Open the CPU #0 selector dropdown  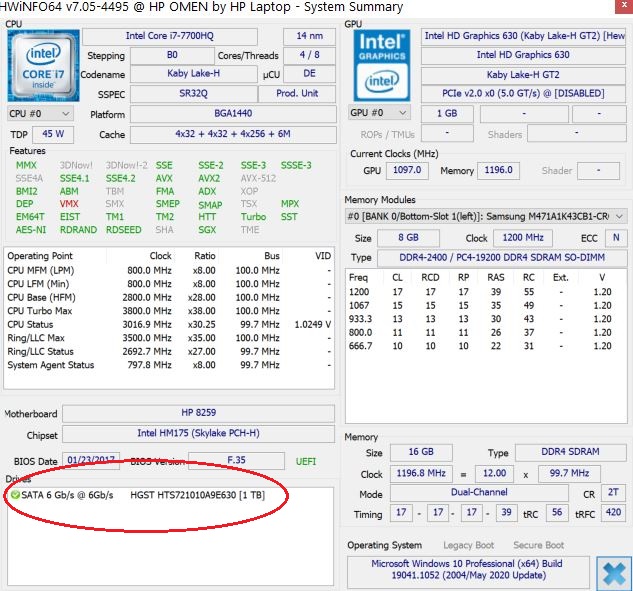pos(40,114)
